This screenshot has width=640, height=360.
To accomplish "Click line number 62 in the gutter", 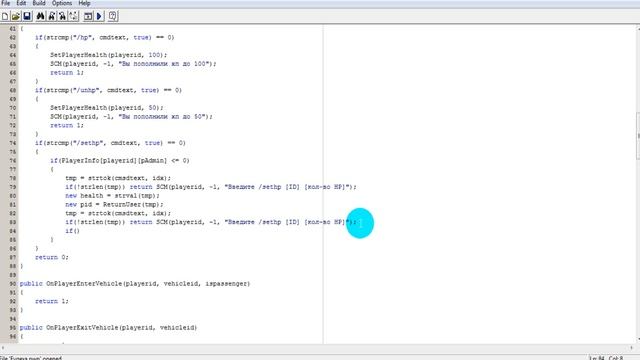I will [13, 38].
